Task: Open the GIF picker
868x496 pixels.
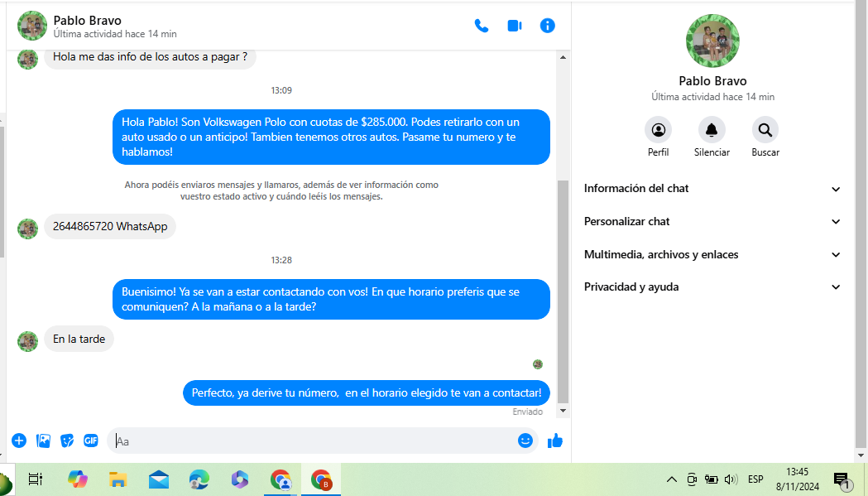Action: [x=91, y=441]
